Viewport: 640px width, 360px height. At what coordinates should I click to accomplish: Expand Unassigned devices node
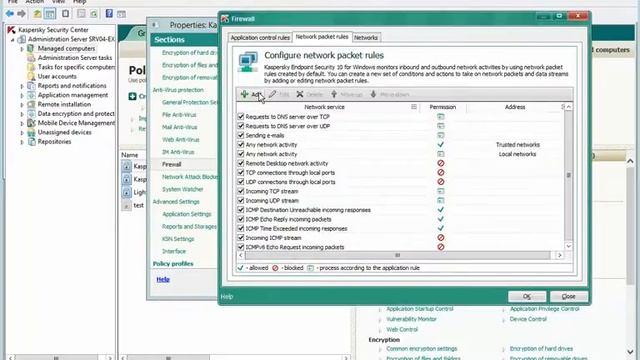[22, 133]
